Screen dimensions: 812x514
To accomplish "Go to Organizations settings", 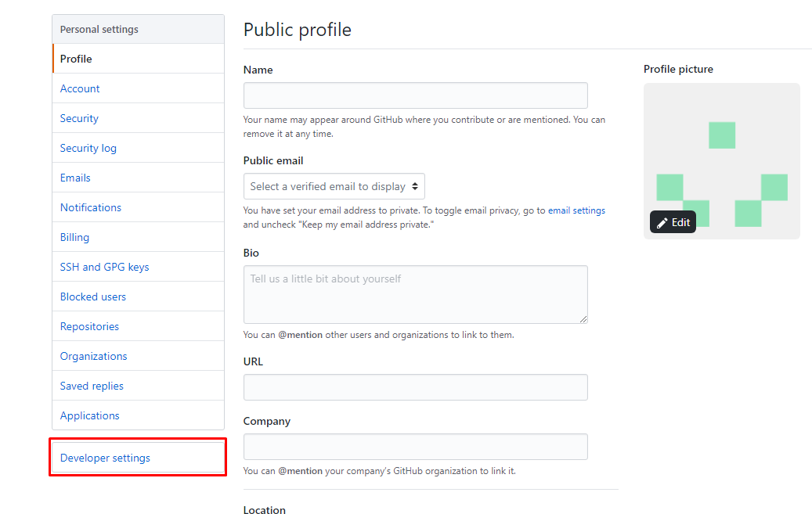I will tap(93, 356).
